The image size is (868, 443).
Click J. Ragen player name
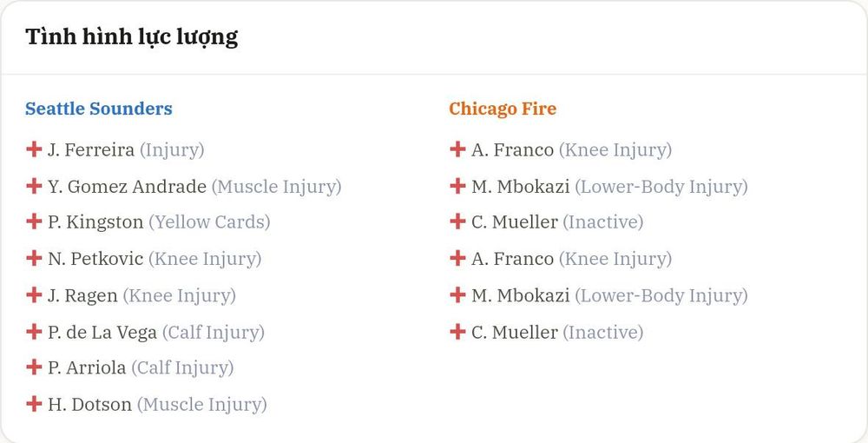click(x=82, y=295)
